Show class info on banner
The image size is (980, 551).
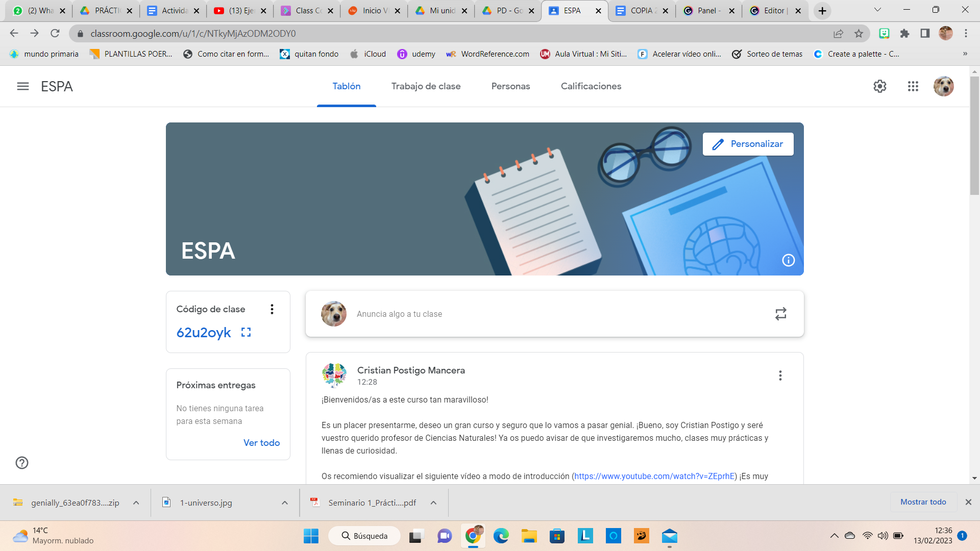click(x=788, y=260)
